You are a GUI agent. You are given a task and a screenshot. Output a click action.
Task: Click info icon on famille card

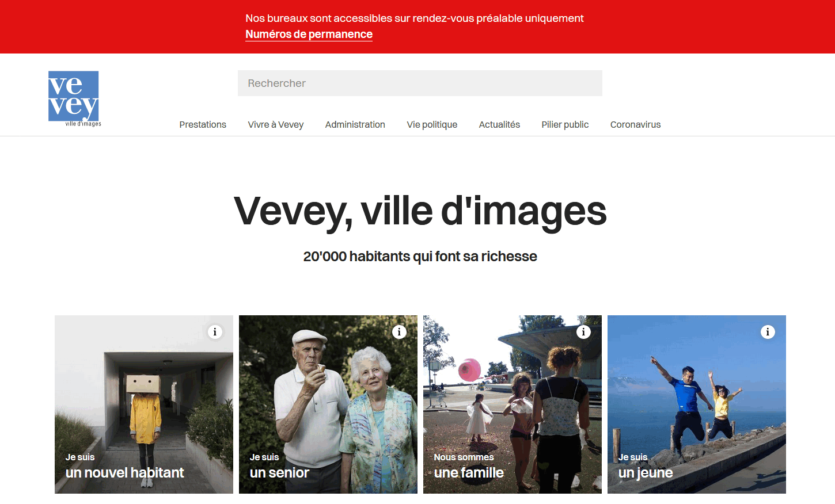pyautogui.click(x=583, y=332)
